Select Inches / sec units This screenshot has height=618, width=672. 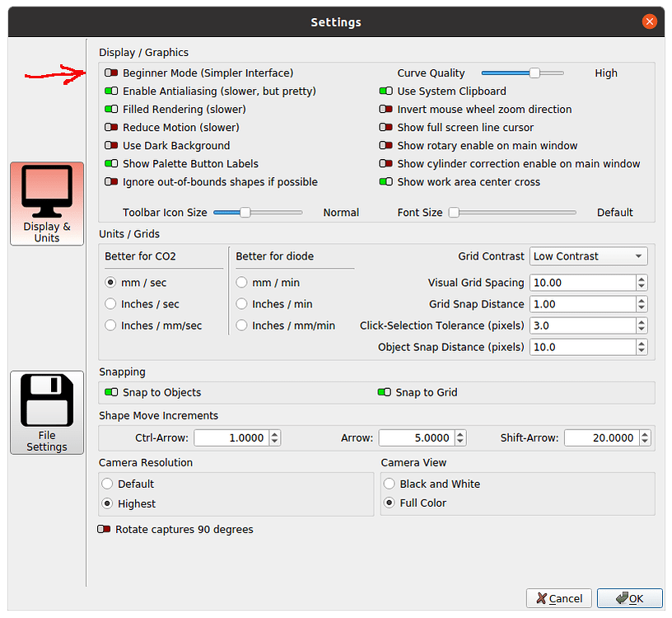tap(110, 303)
